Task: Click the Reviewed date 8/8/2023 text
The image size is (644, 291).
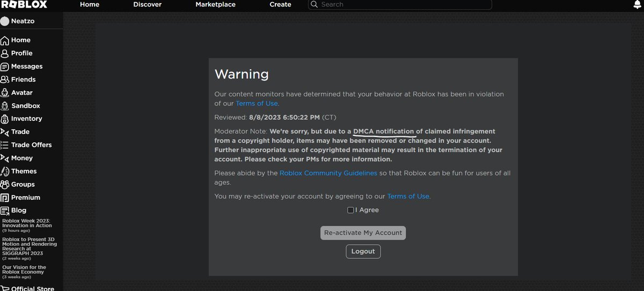Action: [284, 117]
